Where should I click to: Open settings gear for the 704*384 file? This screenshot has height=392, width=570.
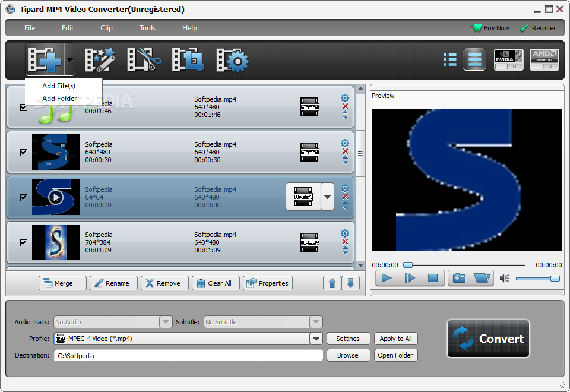click(x=345, y=233)
